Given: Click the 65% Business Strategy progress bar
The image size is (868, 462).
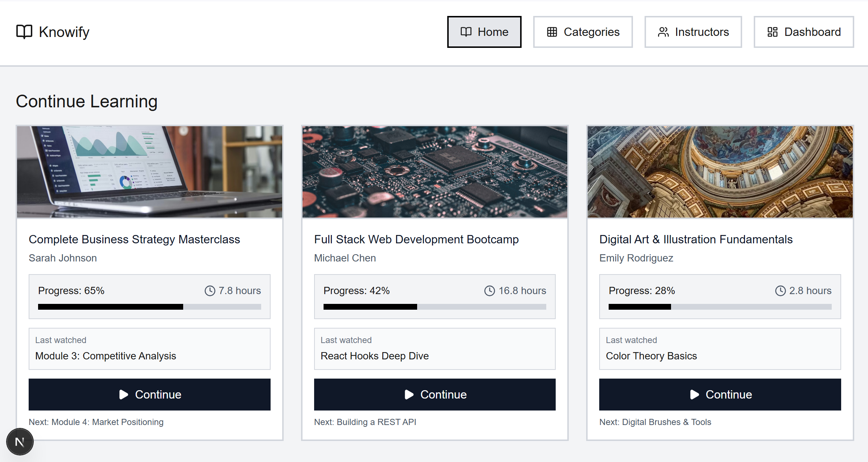Looking at the screenshot, I should [149, 307].
